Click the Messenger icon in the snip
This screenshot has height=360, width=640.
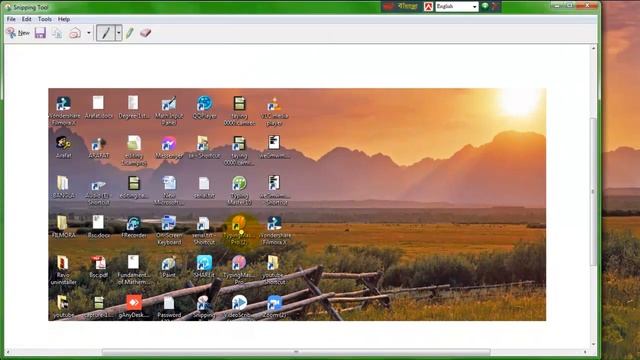pyautogui.click(x=169, y=147)
